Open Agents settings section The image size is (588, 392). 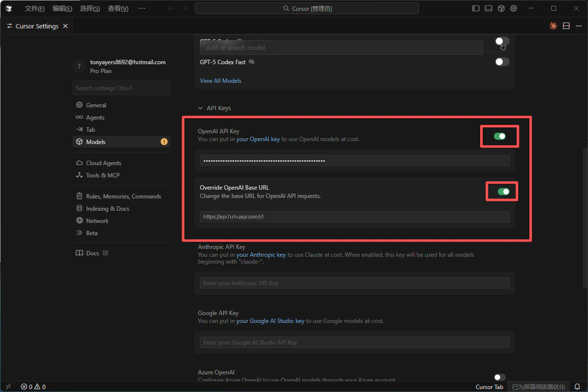tap(122, 117)
